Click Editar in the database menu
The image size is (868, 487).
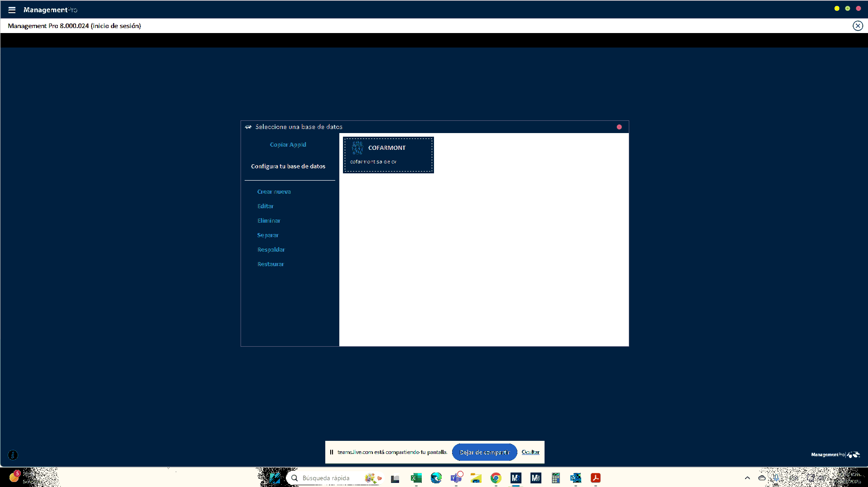265,206
